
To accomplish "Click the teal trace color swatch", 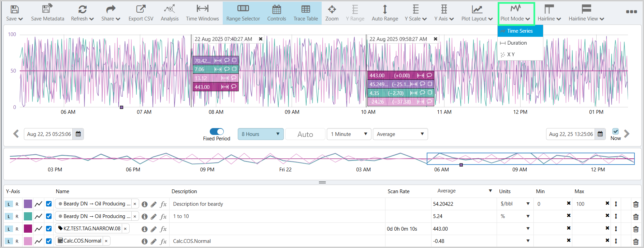I will click(28, 216).
